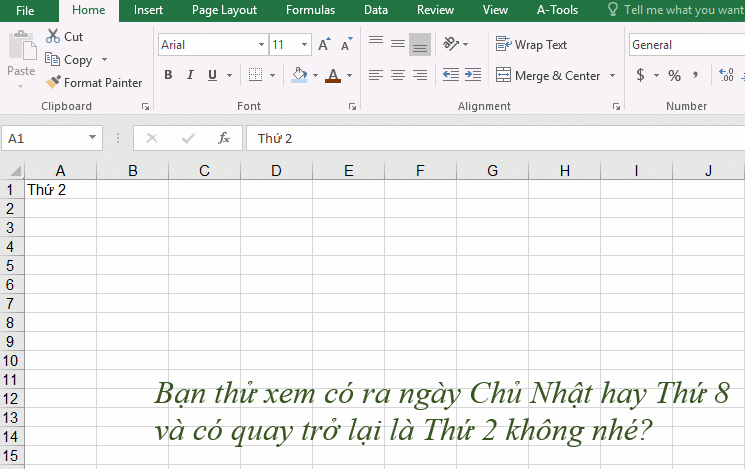Toggle Bold formatting

pos(168,75)
